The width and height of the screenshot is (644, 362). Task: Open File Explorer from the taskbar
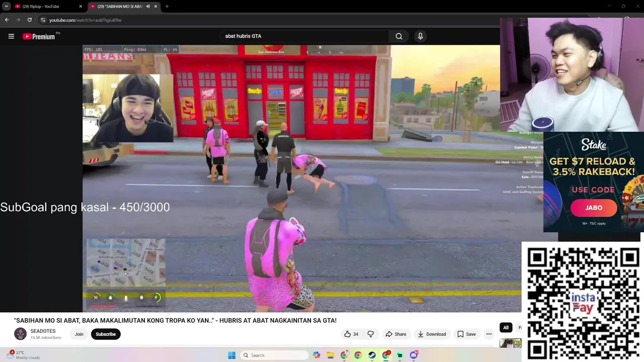331,355
